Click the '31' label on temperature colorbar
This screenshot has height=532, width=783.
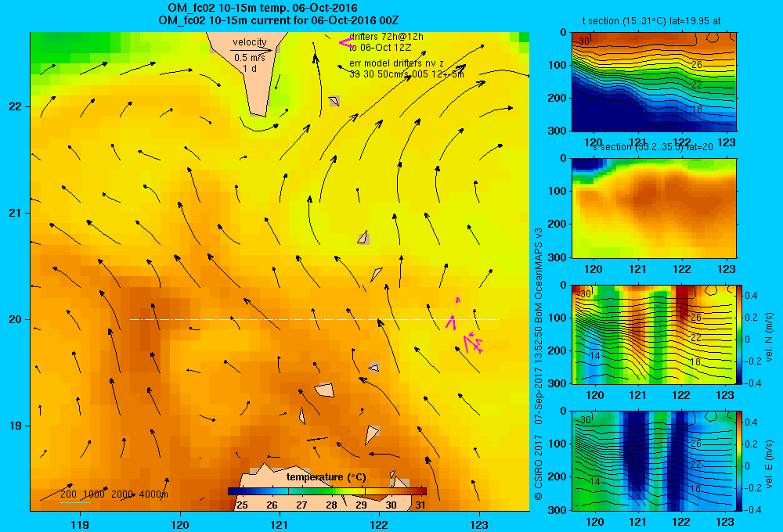click(x=420, y=505)
